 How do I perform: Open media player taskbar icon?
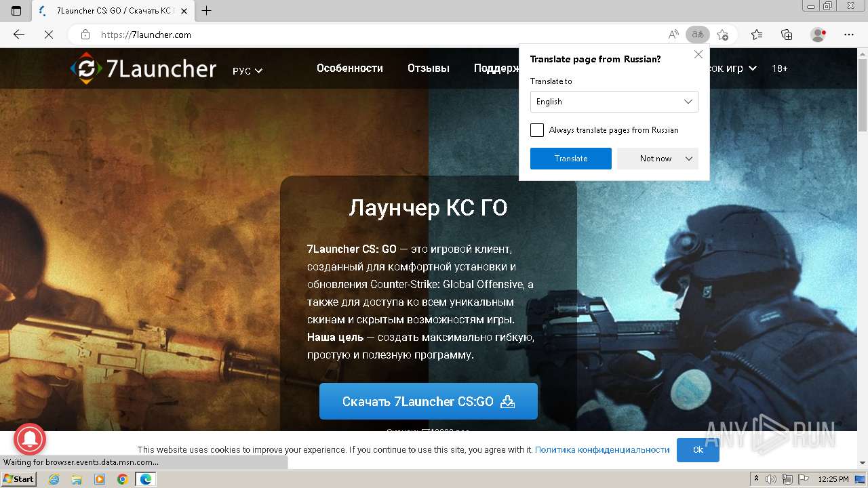[100, 479]
